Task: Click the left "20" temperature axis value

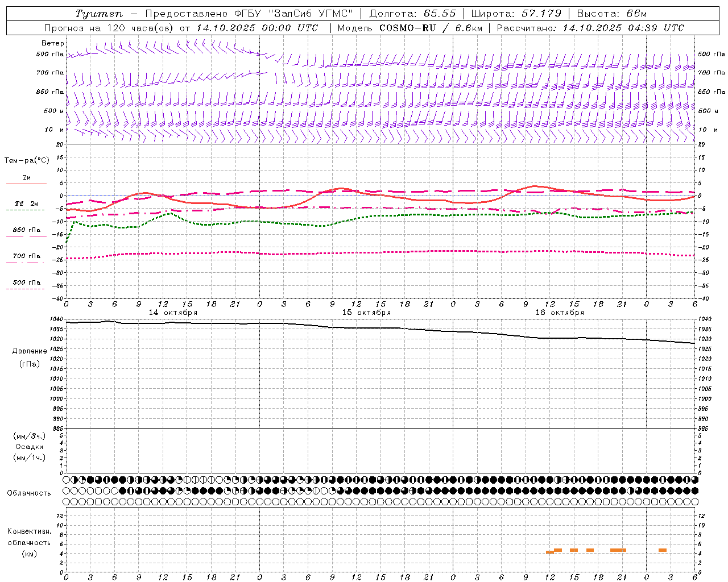Action: pyautogui.click(x=60, y=145)
